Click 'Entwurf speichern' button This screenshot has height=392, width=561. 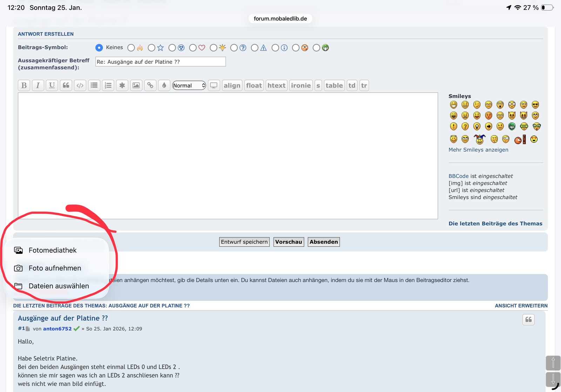point(244,242)
